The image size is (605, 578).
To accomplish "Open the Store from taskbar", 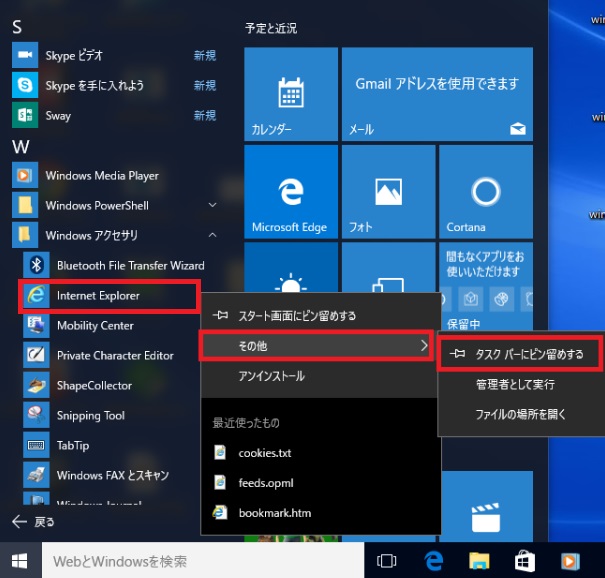I will (x=524, y=561).
